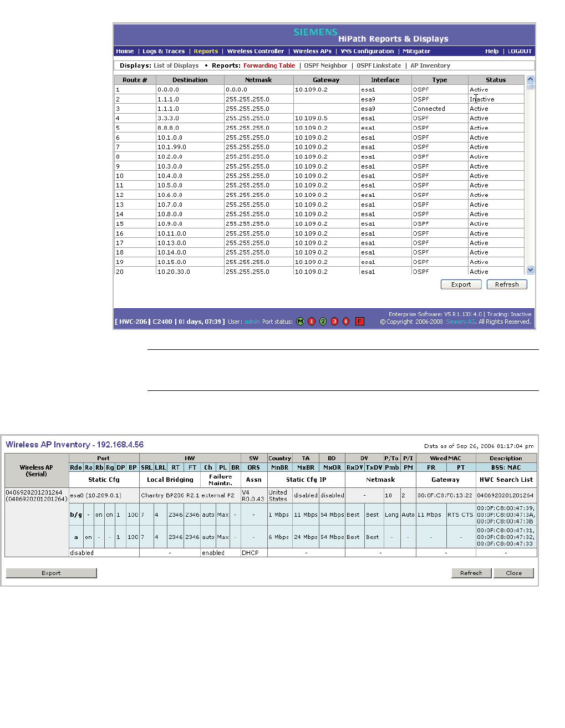
Task: Open the Home menu
Action: click(x=125, y=51)
